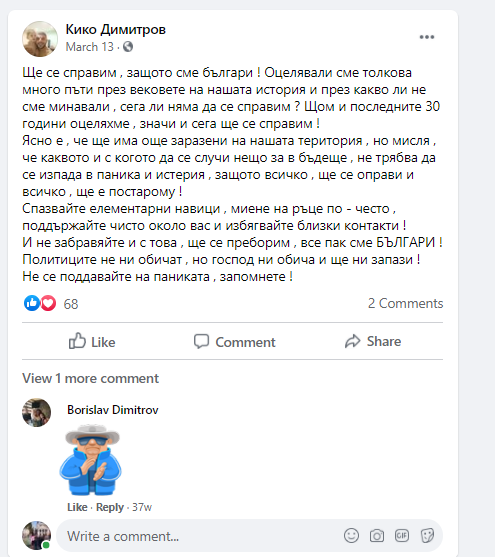Open the post options three-dot menu
The image size is (495, 557).
426,37
